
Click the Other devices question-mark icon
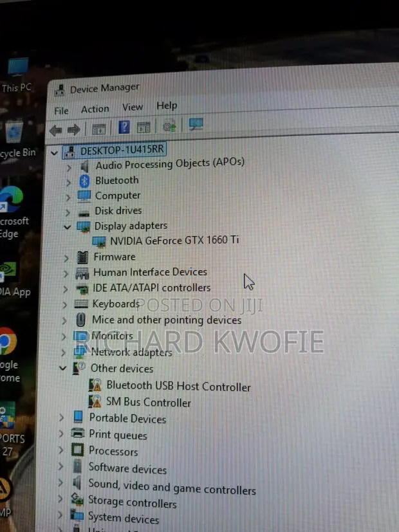[x=79, y=369]
